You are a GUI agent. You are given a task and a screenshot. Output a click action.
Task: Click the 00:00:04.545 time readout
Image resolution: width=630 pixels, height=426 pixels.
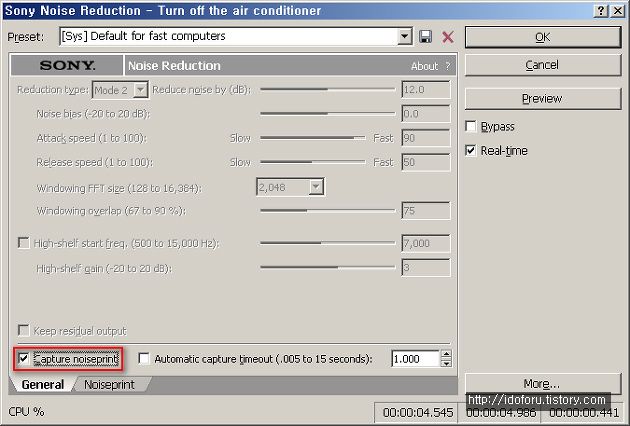[x=417, y=412]
